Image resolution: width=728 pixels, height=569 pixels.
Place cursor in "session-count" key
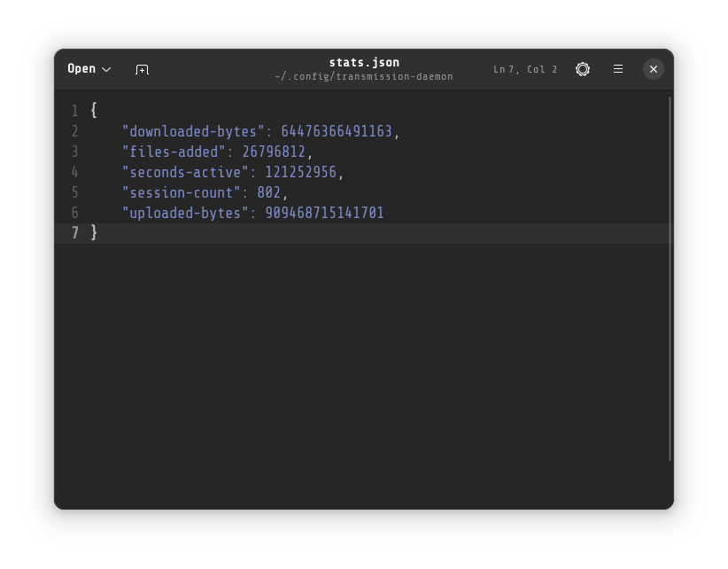click(x=182, y=192)
